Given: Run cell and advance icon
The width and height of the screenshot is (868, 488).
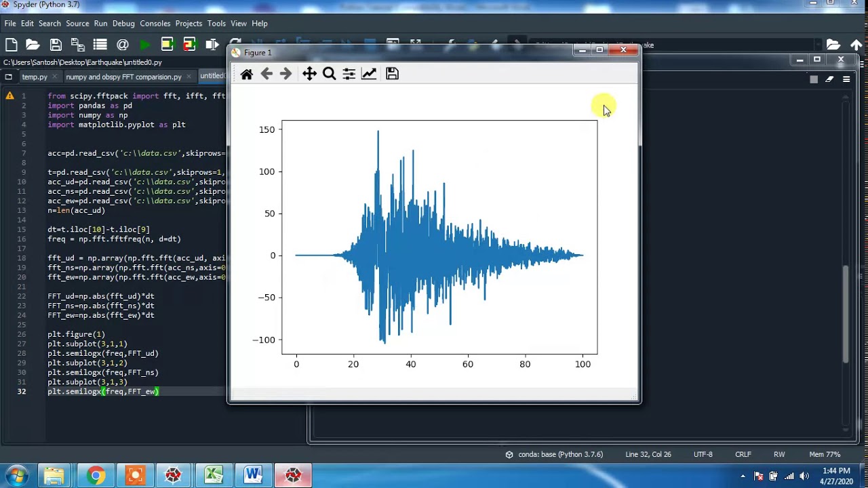Looking at the screenshot, I should [x=189, y=45].
